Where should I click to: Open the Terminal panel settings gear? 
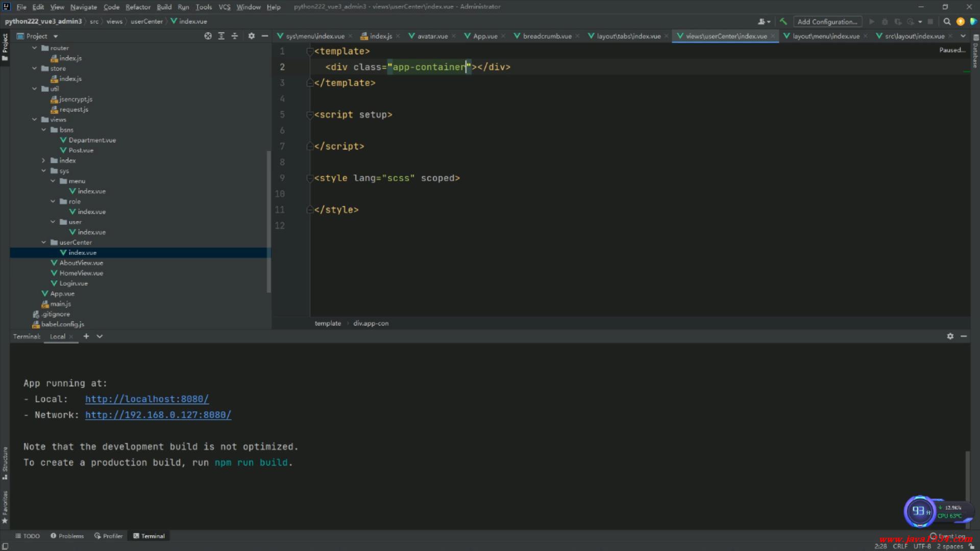pyautogui.click(x=950, y=336)
